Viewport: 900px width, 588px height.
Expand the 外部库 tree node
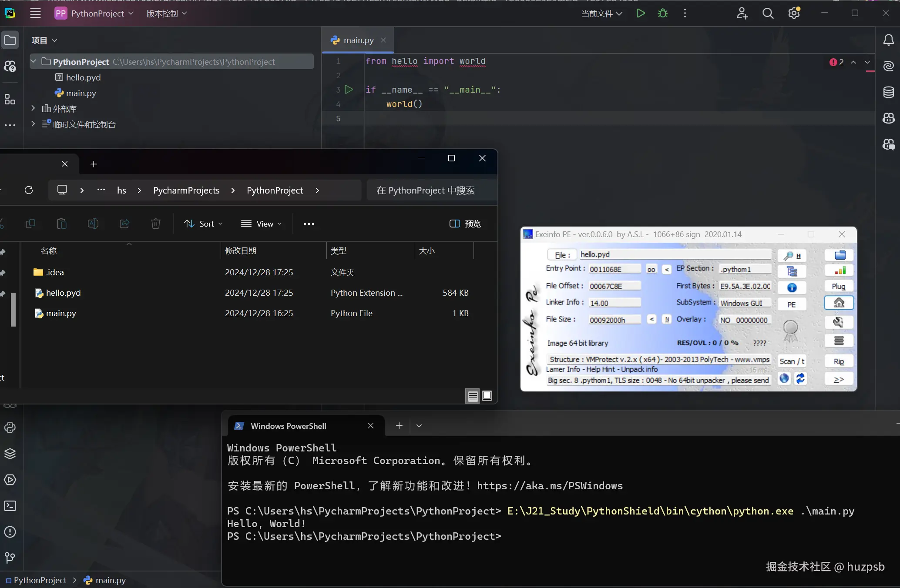click(33, 108)
